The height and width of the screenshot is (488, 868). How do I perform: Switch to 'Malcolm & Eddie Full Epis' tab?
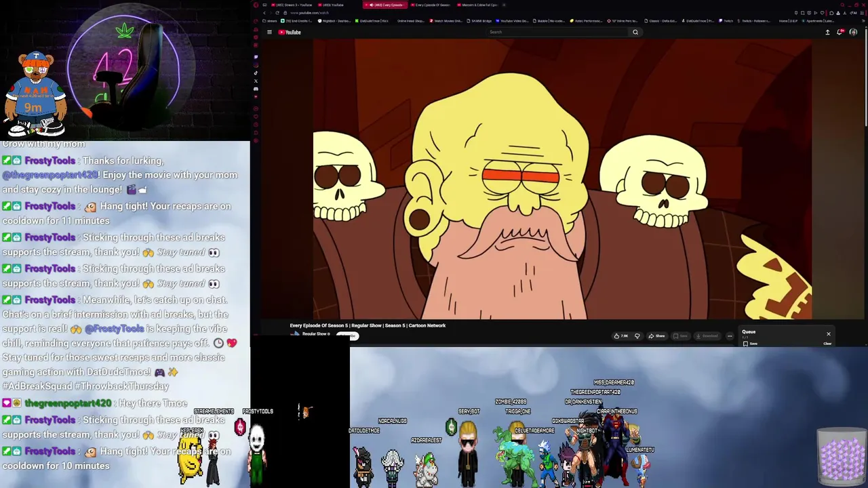point(477,5)
